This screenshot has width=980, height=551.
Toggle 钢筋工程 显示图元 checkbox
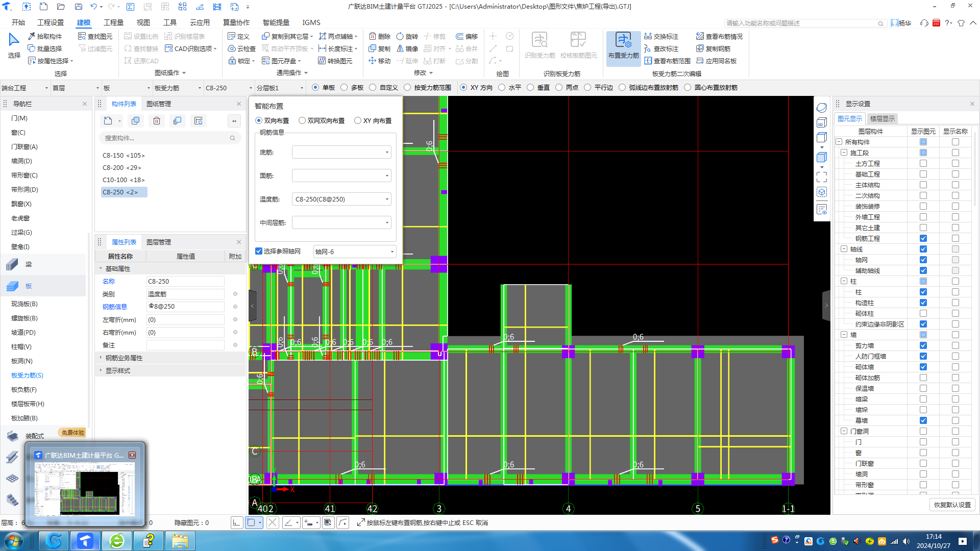point(923,238)
